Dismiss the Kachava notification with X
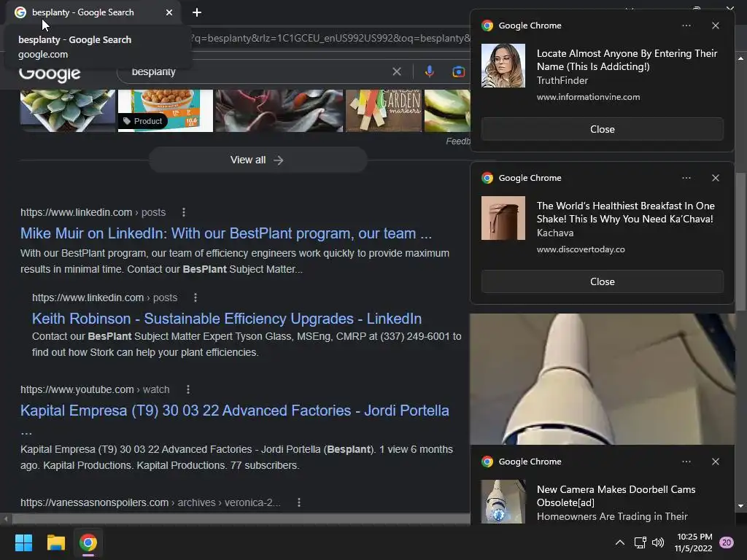This screenshot has width=747, height=560. pyautogui.click(x=716, y=178)
